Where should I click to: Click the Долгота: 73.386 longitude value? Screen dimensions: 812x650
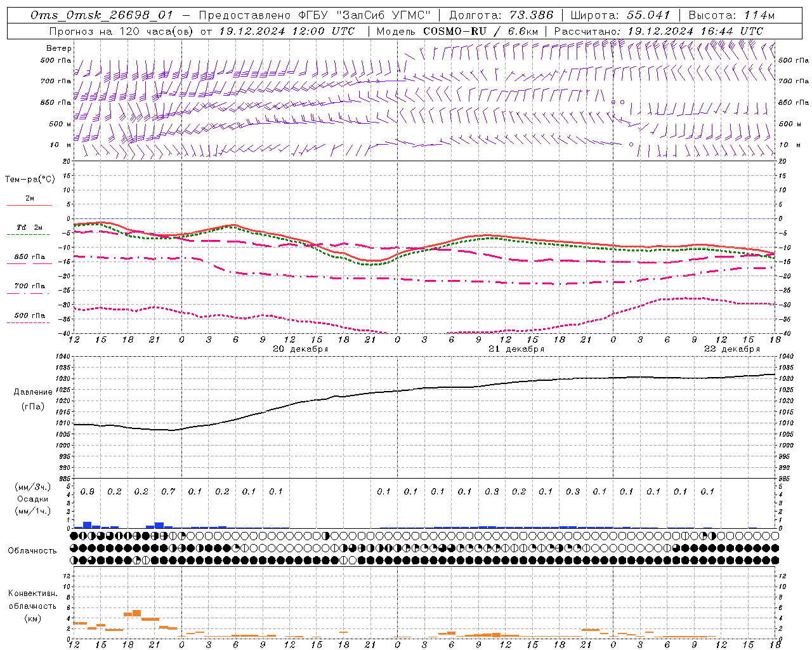(501, 15)
